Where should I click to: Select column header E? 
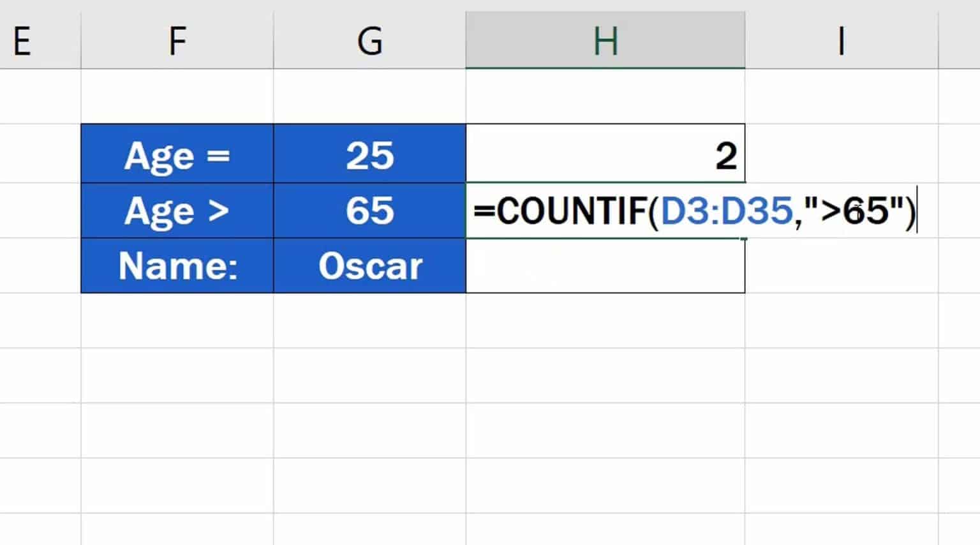(22, 40)
